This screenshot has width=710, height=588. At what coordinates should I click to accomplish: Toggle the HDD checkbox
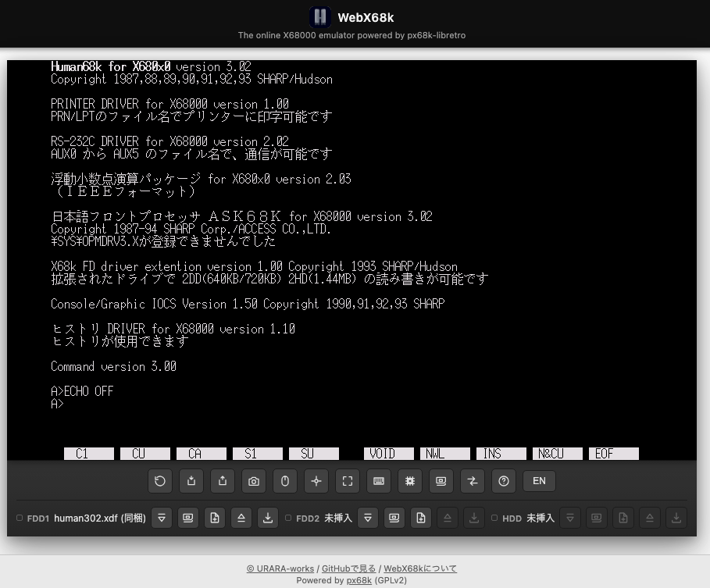[494, 518]
